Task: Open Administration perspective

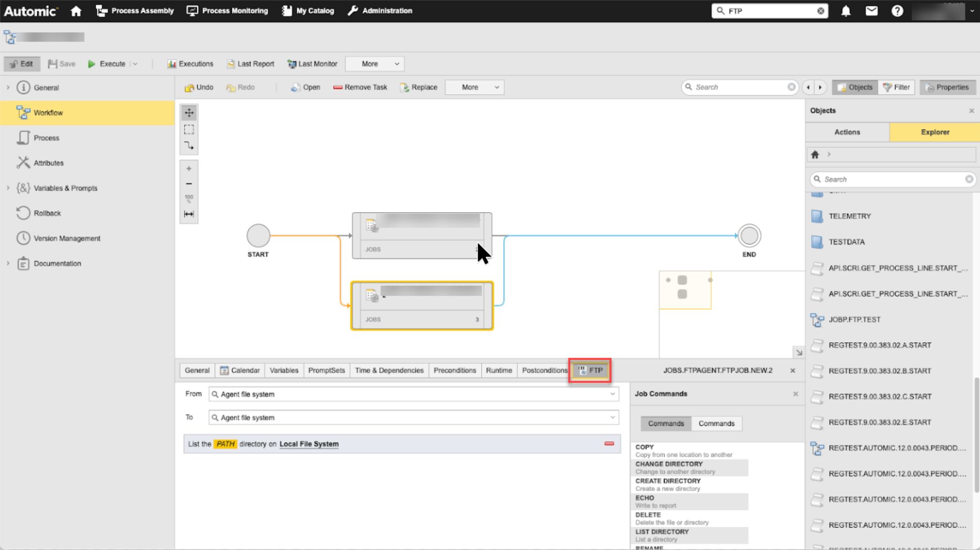Action: 380,11
